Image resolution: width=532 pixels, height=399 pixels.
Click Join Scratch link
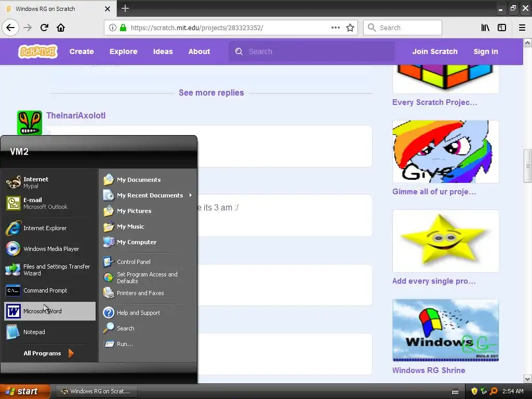[x=435, y=51]
